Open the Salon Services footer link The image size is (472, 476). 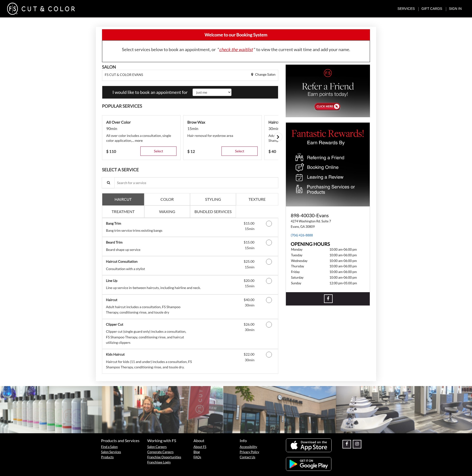tap(111, 452)
